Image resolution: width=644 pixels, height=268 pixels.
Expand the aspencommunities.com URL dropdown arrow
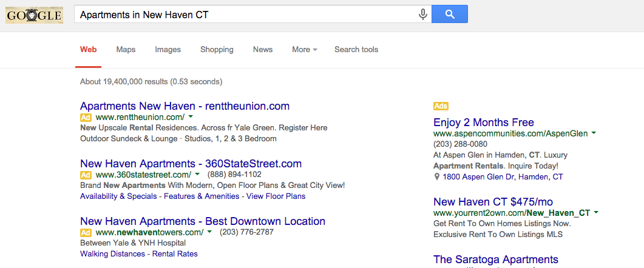(594, 133)
